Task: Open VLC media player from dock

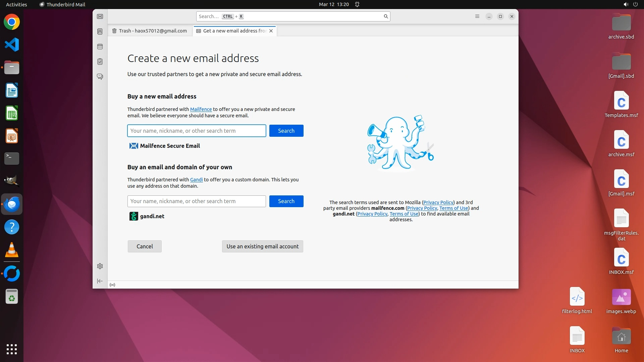Action: coord(12,250)
